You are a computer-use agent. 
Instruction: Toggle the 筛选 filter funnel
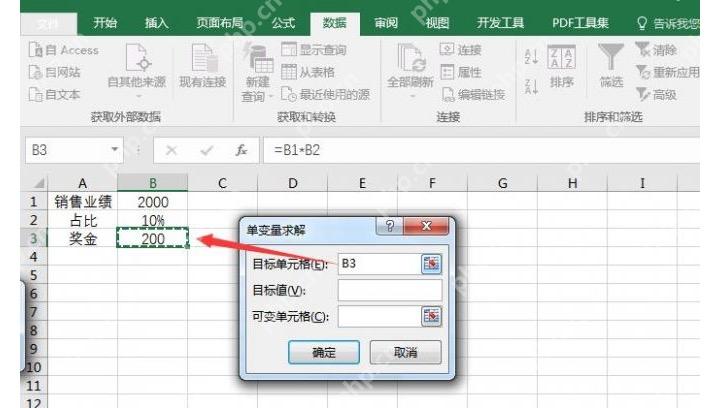point(611,66)
